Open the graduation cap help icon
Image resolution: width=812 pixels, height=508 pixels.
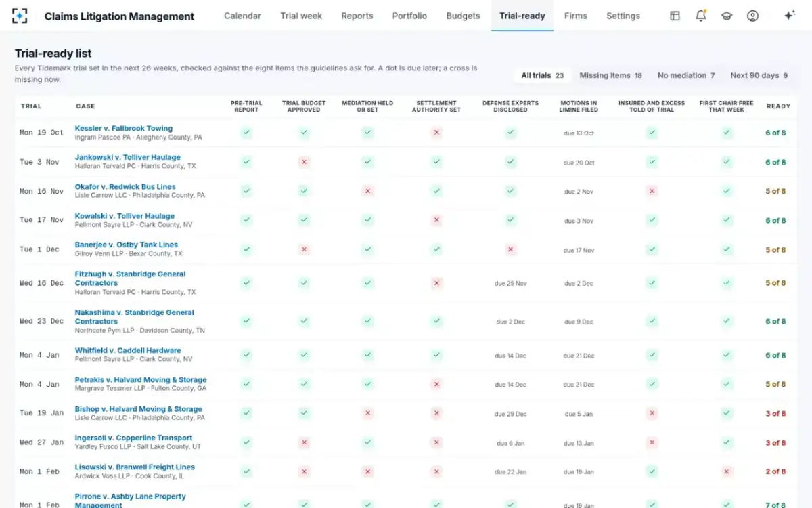pos(727,16)
